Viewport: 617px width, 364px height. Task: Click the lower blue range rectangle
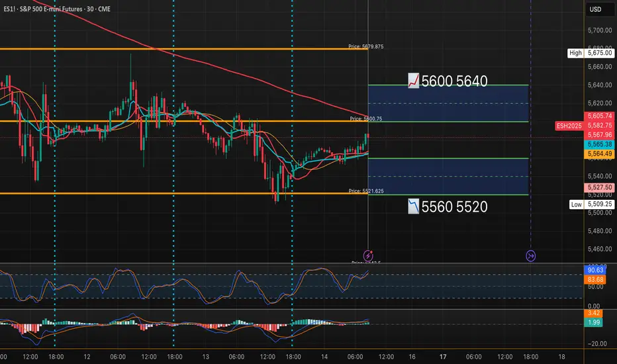pyautogui.click(x=448, y=176)
